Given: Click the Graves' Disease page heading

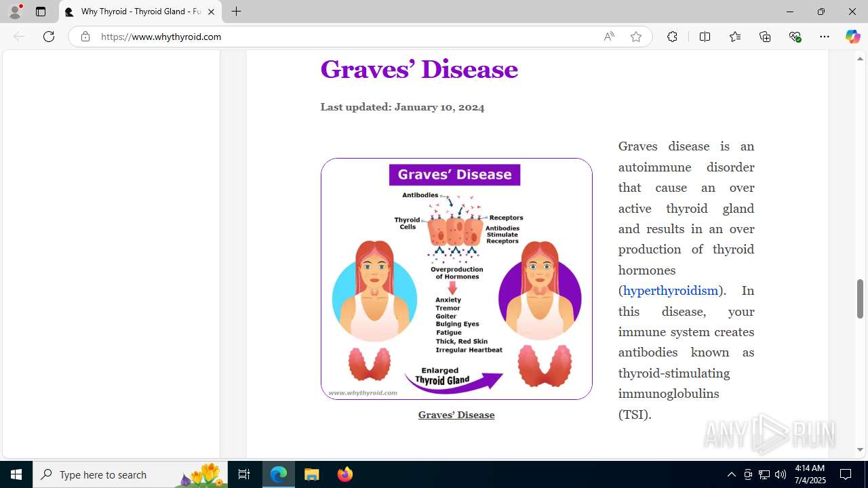Looking at the screenshot, I should point(419,69).
